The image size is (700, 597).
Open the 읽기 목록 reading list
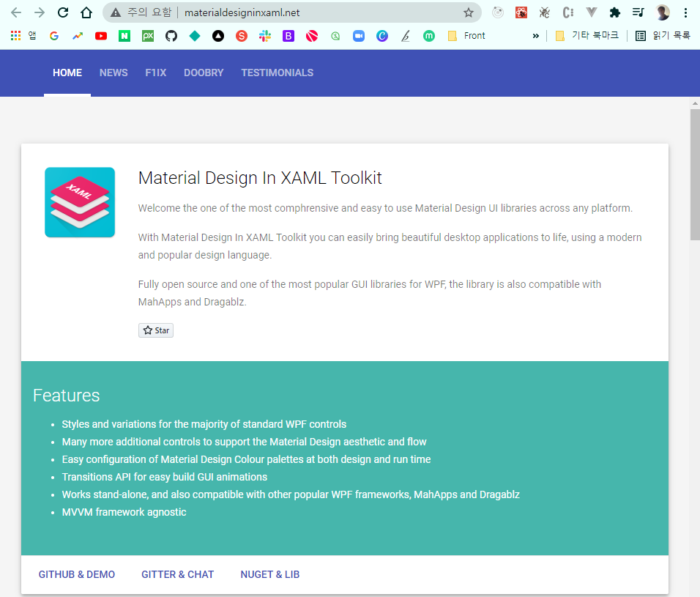[x=663, y=36]
